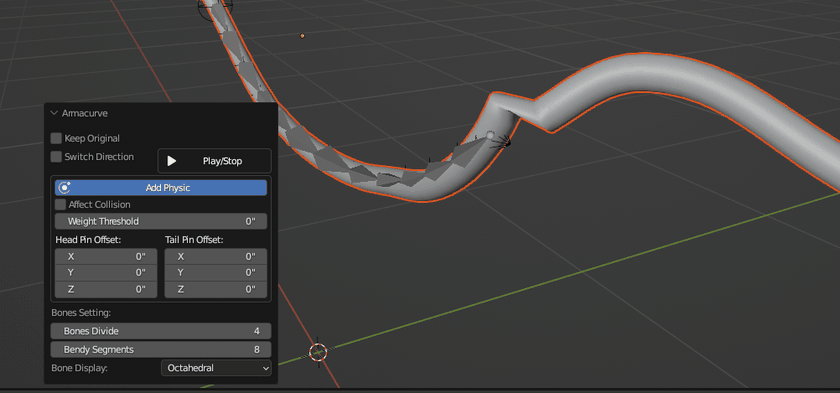Click the Bendy Segments value field

161,350
